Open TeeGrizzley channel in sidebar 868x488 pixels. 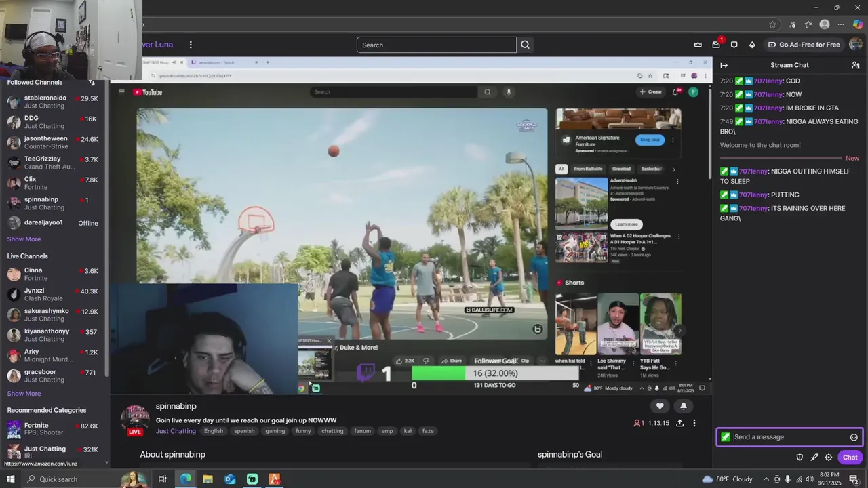click(x=54, y=163)
